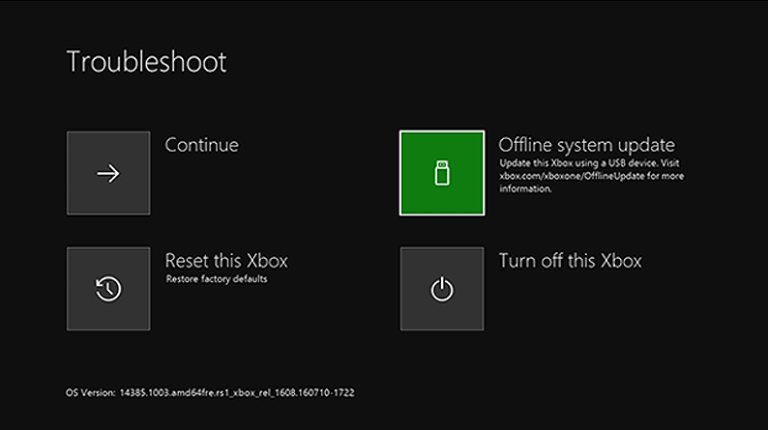Viewport: 768px width, 430px height.
Task: Click the Turn off this Xbox label
Action: point(570,261)
